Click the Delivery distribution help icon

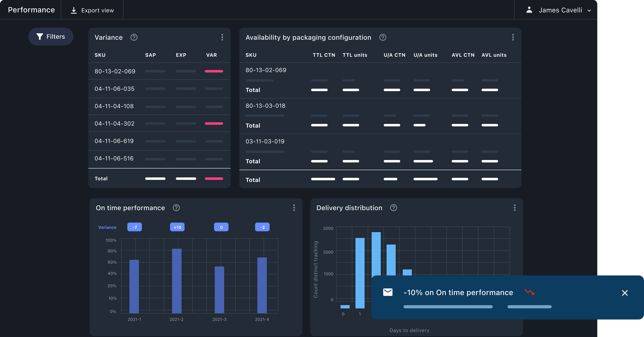pos(393,208)
